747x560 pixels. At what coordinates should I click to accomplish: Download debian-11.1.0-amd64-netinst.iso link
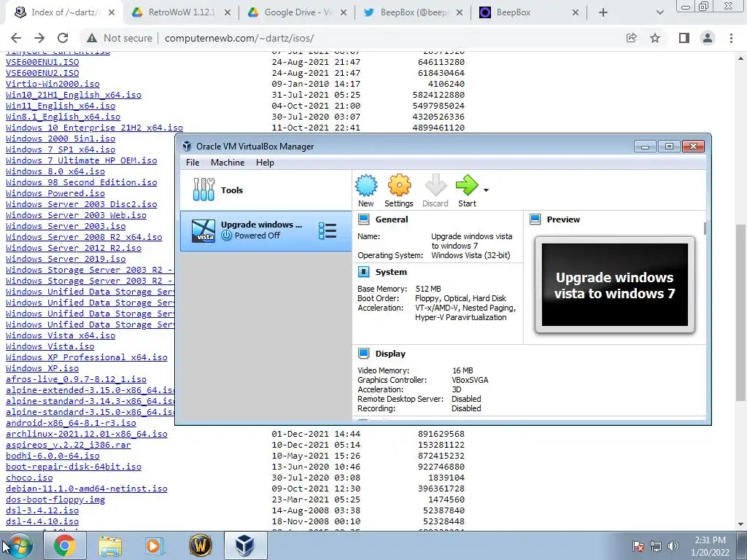tap(87, 489)
